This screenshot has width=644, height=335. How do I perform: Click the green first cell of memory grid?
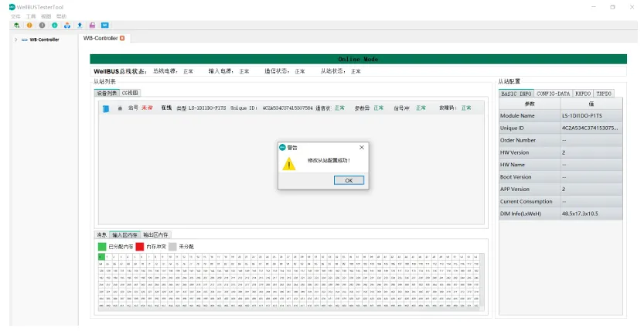click(101, 257)
